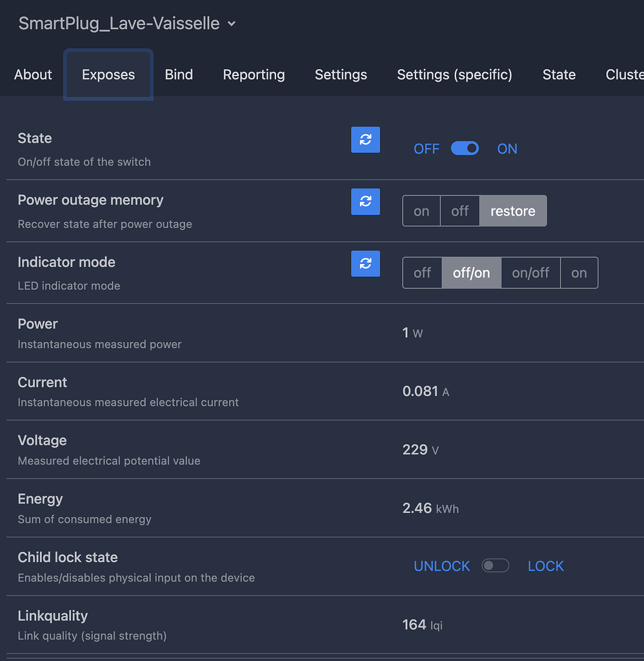Open the Settings tab
This screenshot has width=644, height=661.
pyautogui.click(x=341, y=75)
